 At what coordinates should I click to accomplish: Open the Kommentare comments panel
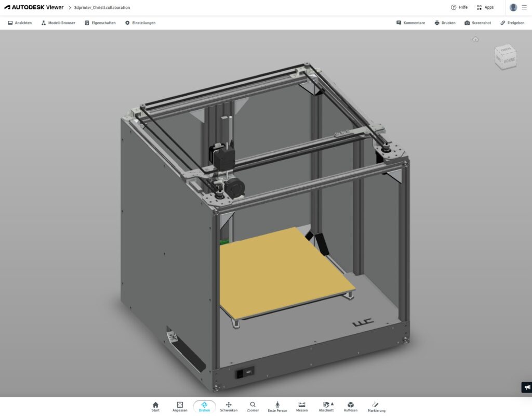click(x=410, y=23)
